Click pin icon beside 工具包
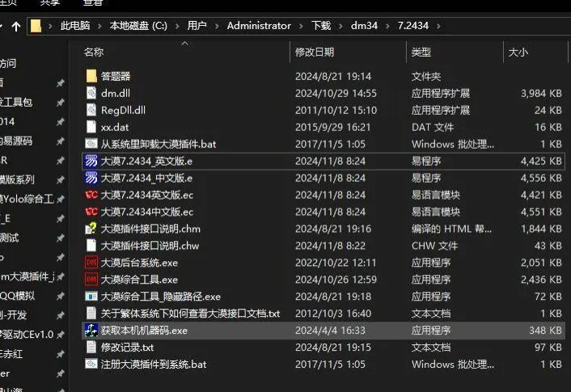This screenshot has width=571, height=392. [x=61, y=103]
